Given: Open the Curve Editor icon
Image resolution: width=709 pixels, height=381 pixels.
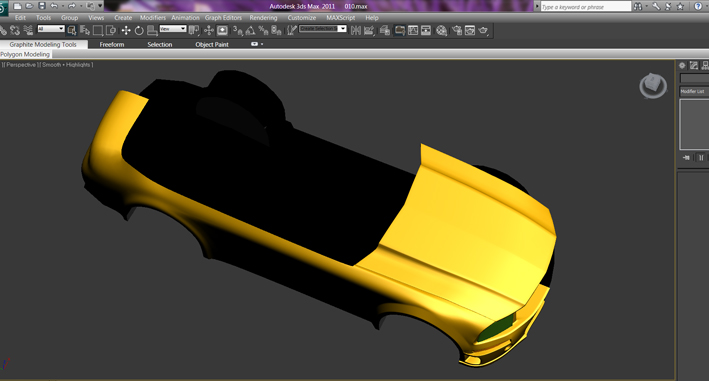Looking at the screenshot, I should 413,30.
